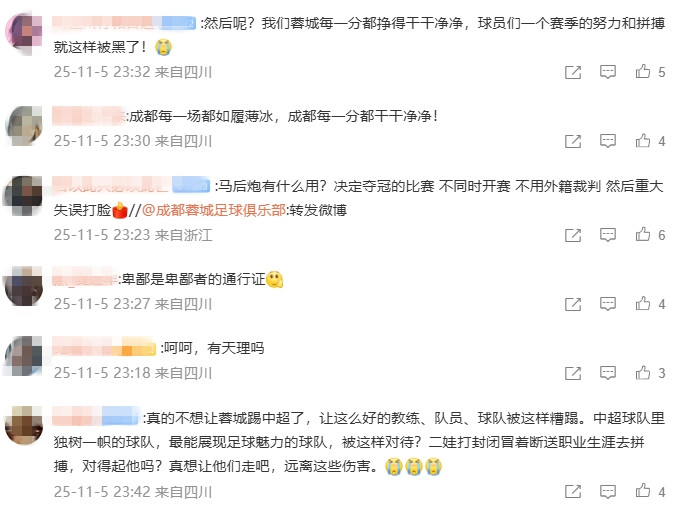Repost the 23:32 comment from 四川
The height and width of the screenshot is (506, 680).
coord(573,72)
